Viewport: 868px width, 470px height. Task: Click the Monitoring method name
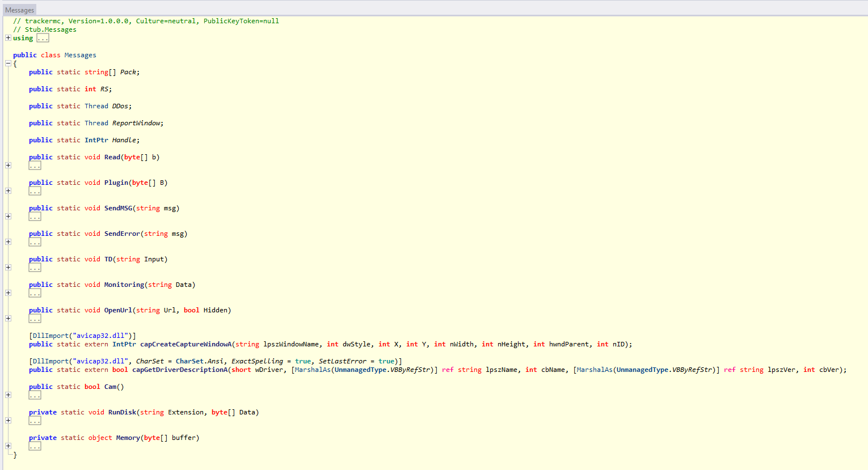[124, 285]
